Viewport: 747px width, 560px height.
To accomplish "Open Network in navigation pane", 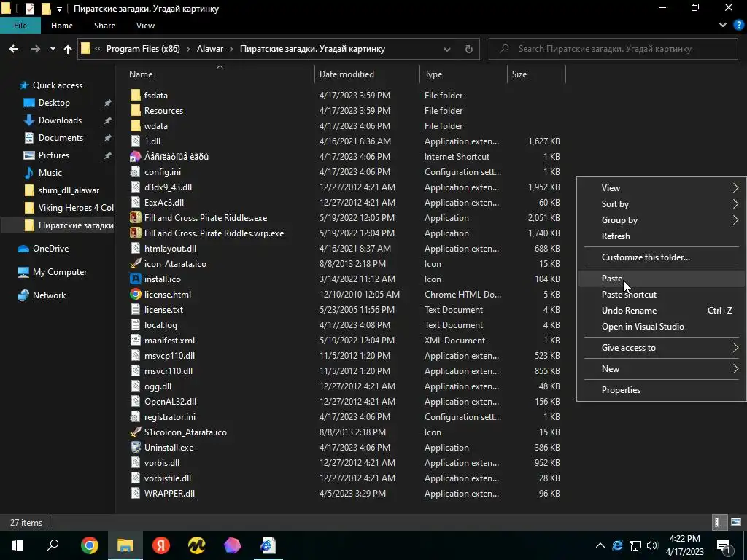I will [49, 295].
